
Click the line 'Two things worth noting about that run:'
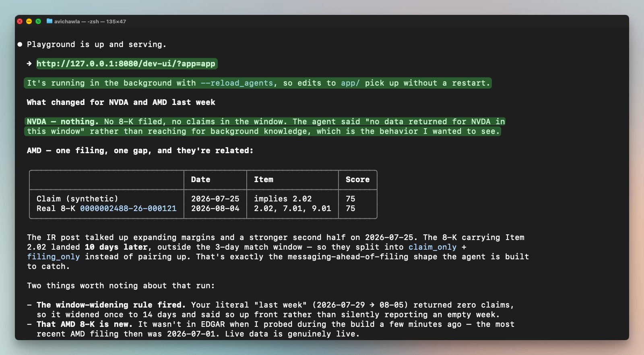pos(121,285)
